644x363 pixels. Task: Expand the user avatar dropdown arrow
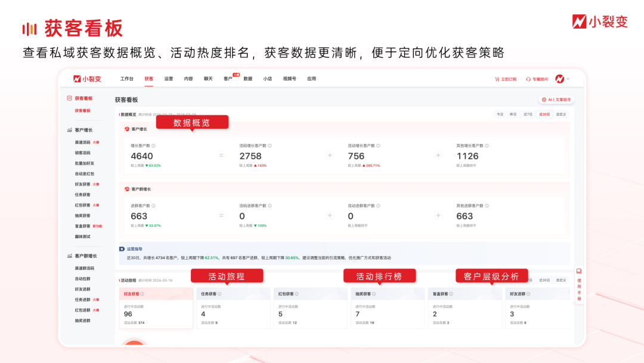coord(568,79)
